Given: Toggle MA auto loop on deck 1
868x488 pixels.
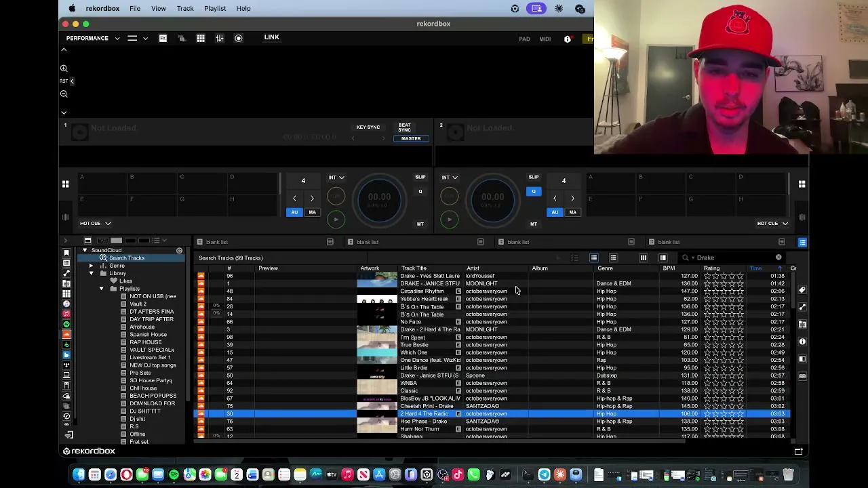Looking at the screenshot, I should pyautogui.click(x=312, y=212).
